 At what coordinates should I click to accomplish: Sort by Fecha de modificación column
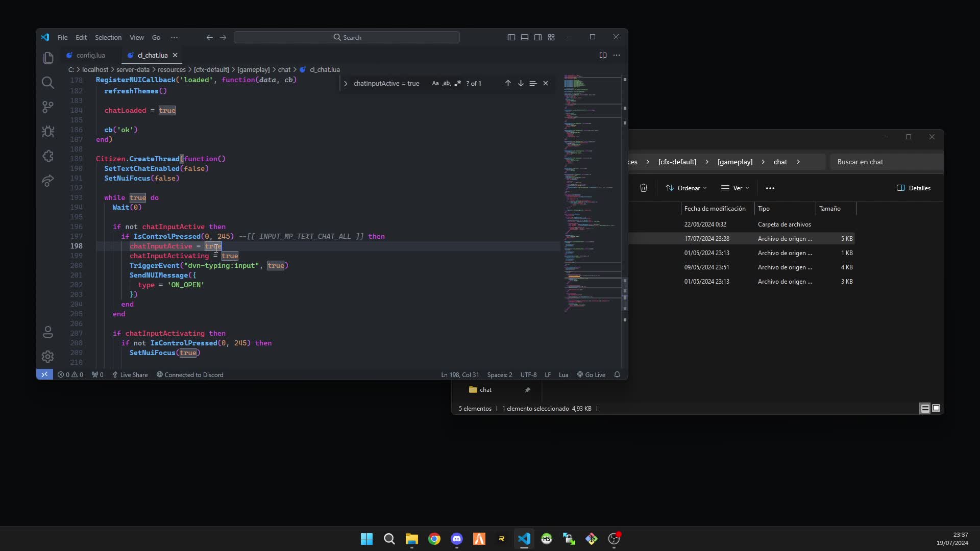[715, 208]
